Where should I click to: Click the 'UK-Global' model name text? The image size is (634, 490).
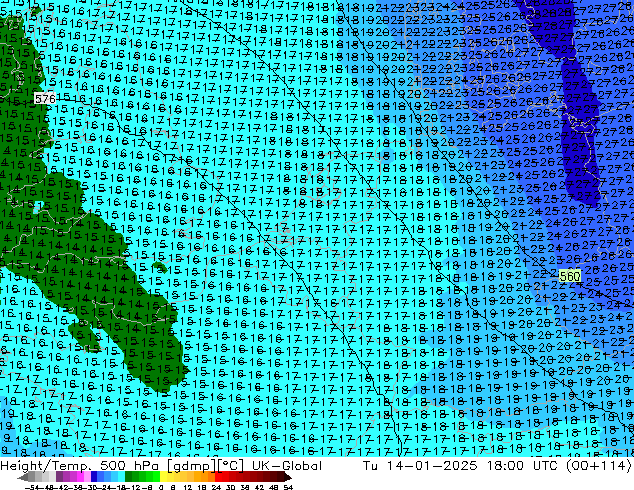point(287,466)
